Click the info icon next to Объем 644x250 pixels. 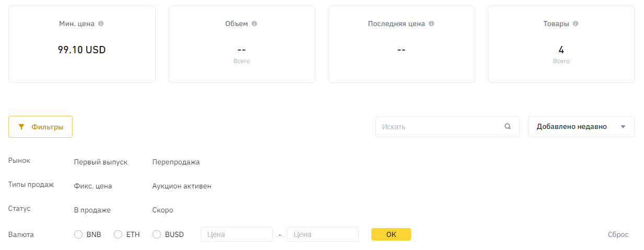254,23
